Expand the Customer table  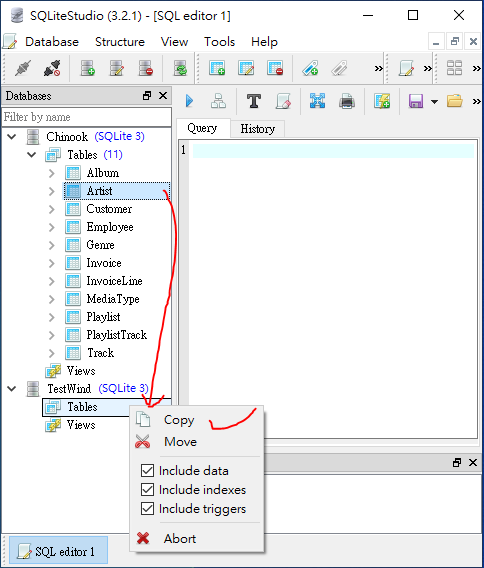click(52, 209)
